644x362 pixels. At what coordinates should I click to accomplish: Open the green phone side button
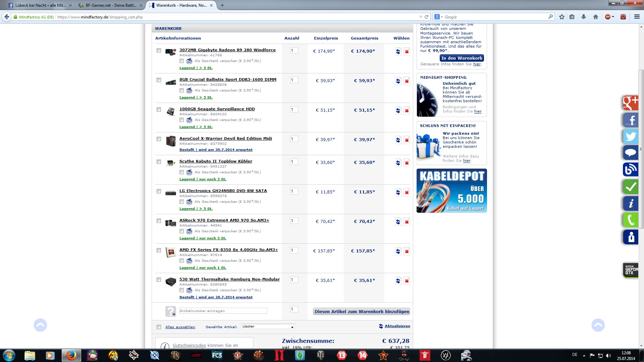click(x=631, y=220)
